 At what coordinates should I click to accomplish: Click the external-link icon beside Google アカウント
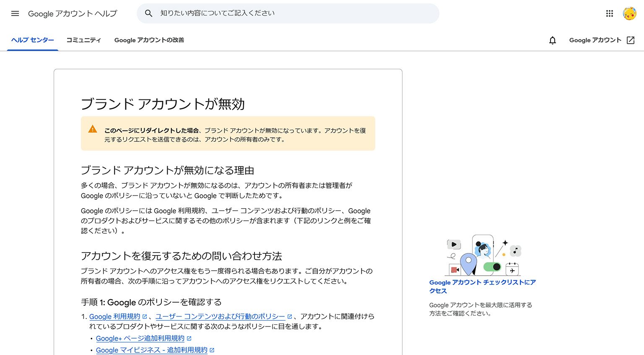631,40
